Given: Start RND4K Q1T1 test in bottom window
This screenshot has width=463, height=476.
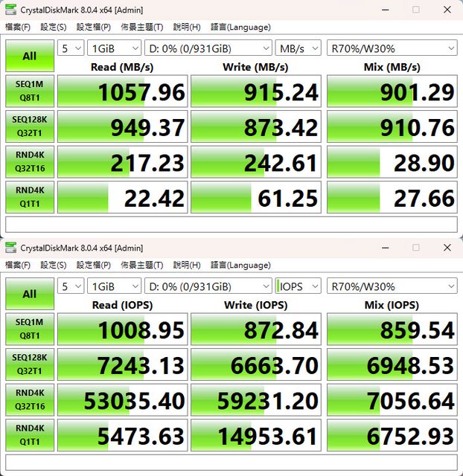Looking at the screenshot, I should pos(29,436).
